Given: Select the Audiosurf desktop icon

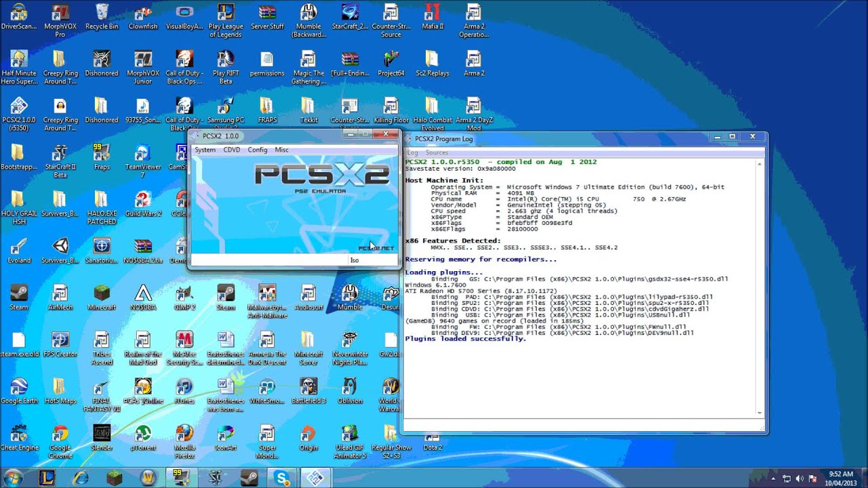Looking at the screenshot, I should click(309, 297).
